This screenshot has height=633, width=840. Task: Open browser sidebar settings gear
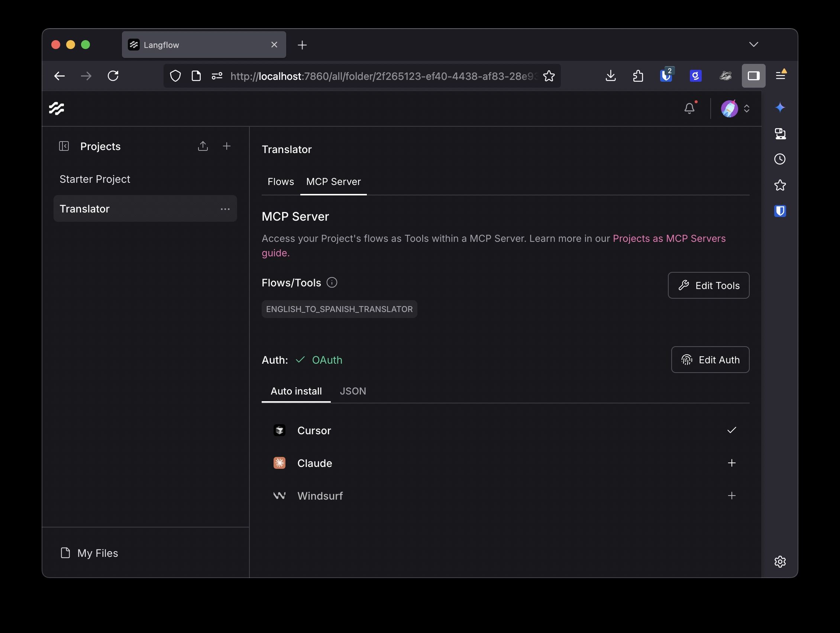[x=780, y=562]
